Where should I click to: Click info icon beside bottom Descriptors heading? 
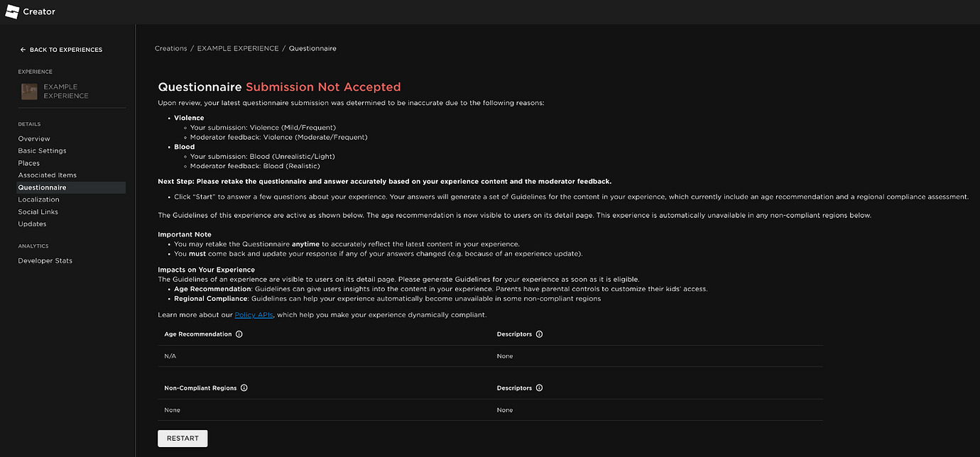tap(539, 388)
